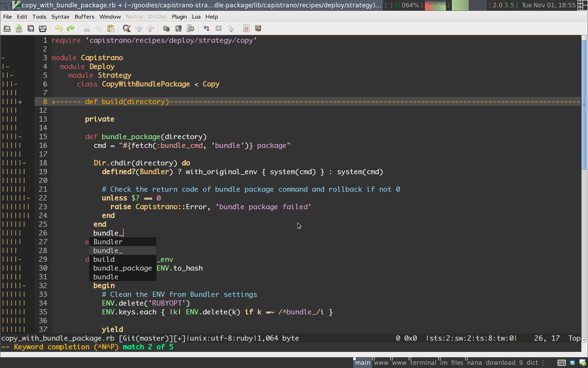Click the chat status tray icon
The image size is (588, 368).
tap(582, 363)
